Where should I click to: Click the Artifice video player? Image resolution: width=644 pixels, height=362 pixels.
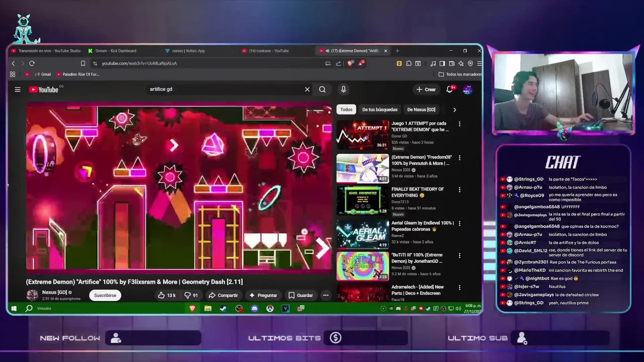click(x=179, y=187)
